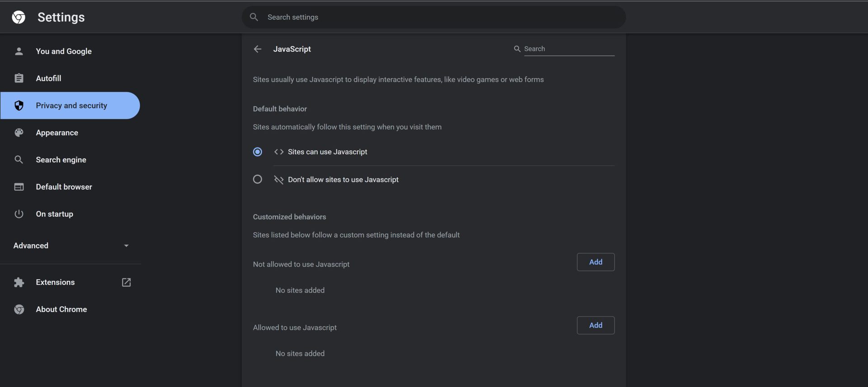868x387 pixels.
Task: Open Extensions via the external link icon
Action: [x=126, y=282]
